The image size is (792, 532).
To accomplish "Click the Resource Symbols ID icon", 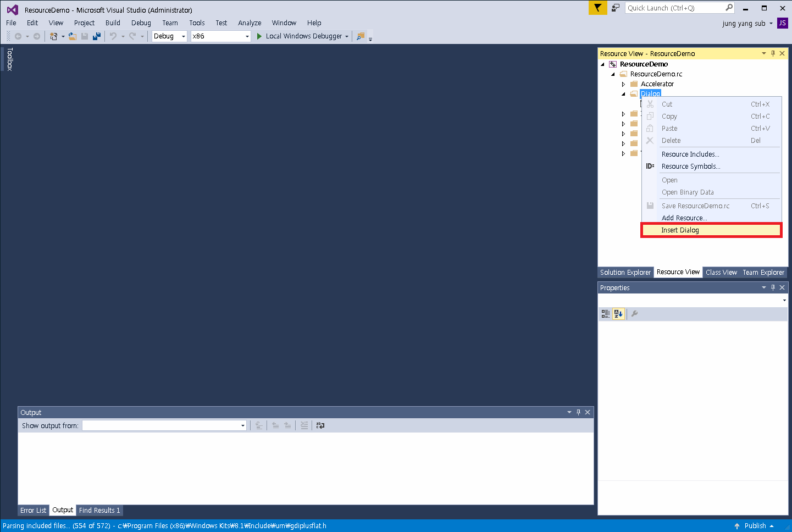I will (650, 166).
